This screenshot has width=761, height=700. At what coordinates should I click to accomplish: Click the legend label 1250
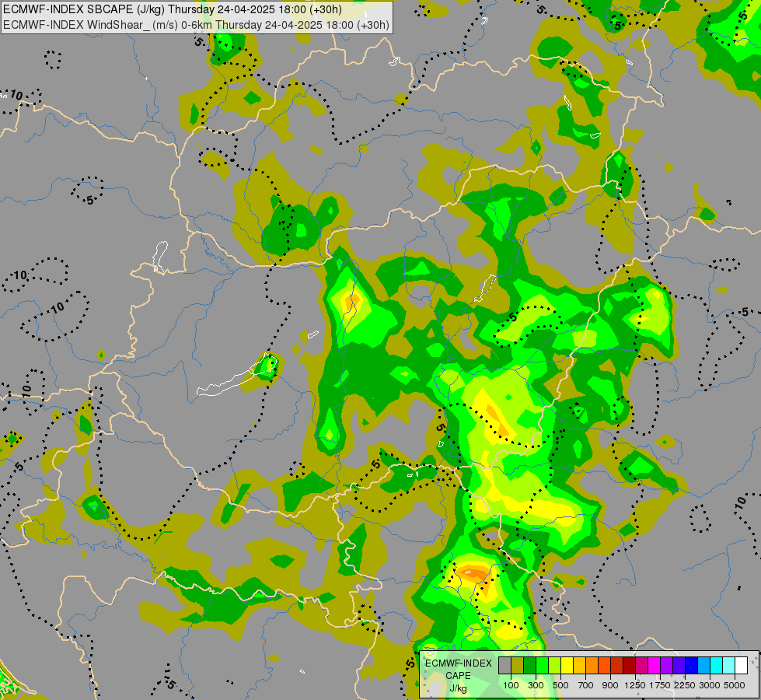tap(635, 685)
